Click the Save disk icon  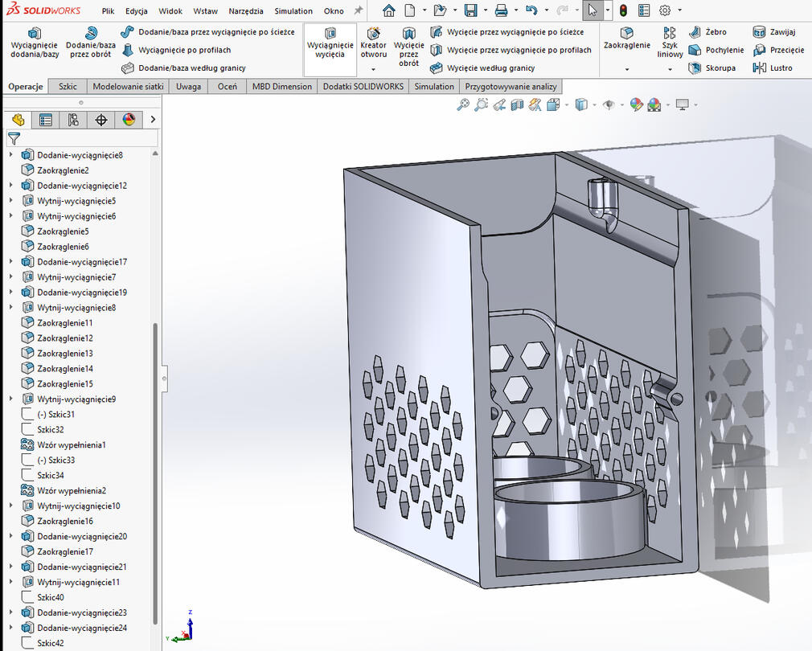pyautogui.click(x=470, y=10)
